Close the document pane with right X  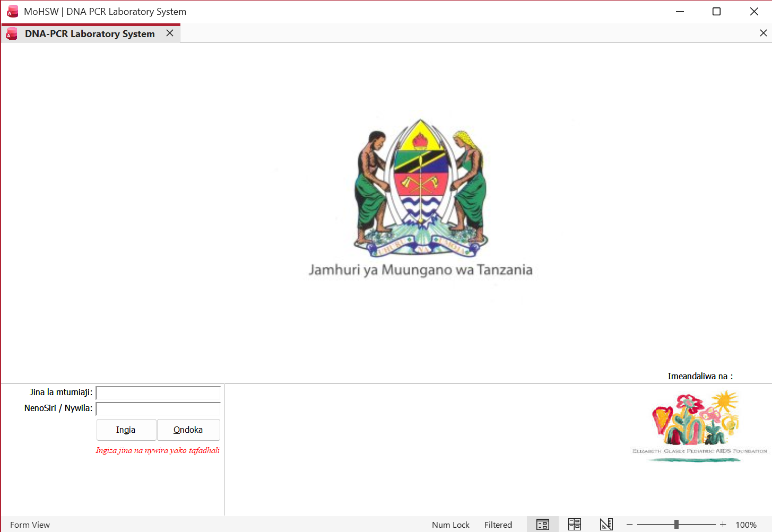pyautogui.click(x=763, y=33)
